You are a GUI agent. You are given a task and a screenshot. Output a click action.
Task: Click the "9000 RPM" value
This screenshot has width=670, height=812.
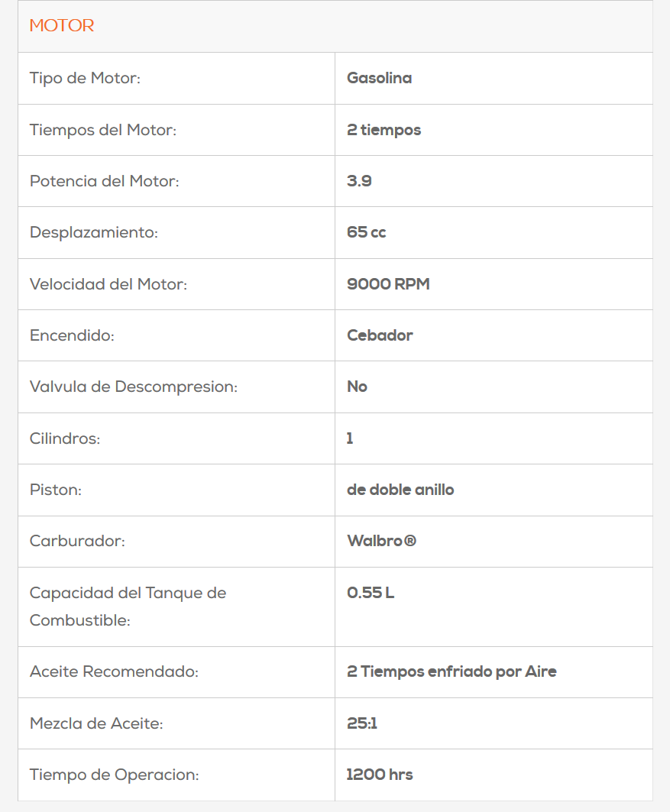388,284
